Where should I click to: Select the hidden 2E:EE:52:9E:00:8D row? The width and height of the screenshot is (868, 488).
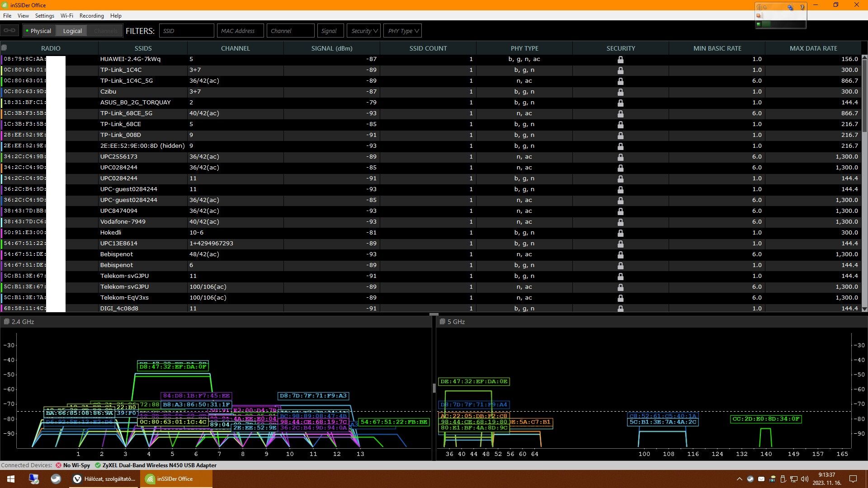click(x=432, y=146)
